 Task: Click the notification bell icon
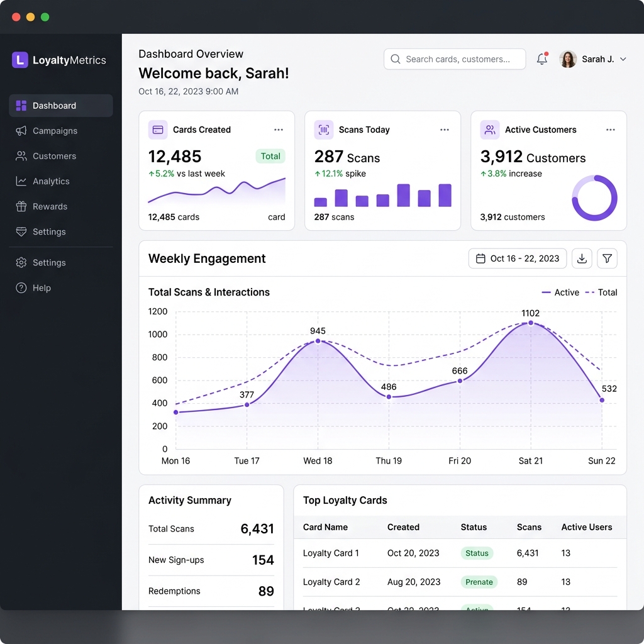pos(541,58)
